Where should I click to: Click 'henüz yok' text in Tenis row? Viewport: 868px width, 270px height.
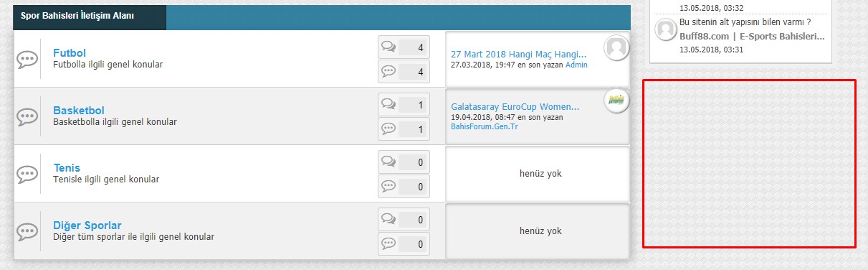click(x=540, y=174)
